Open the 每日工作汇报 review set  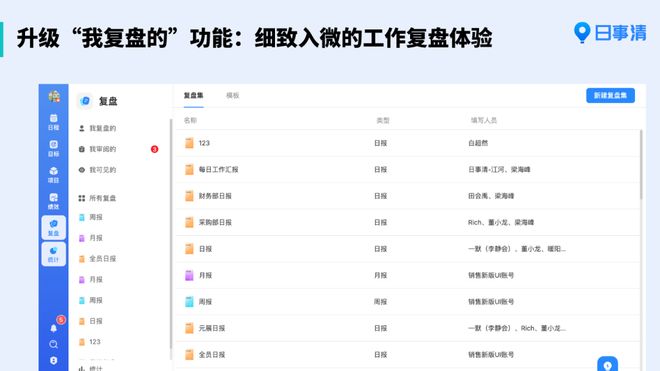[218, 170]
